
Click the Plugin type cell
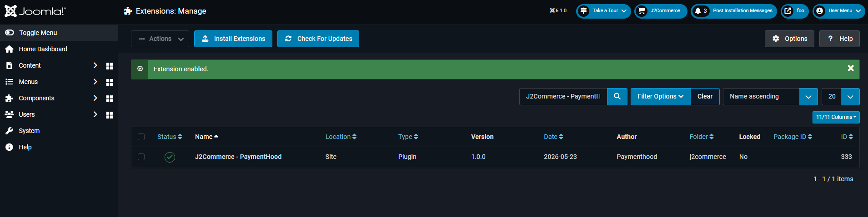tap(407, 157)
